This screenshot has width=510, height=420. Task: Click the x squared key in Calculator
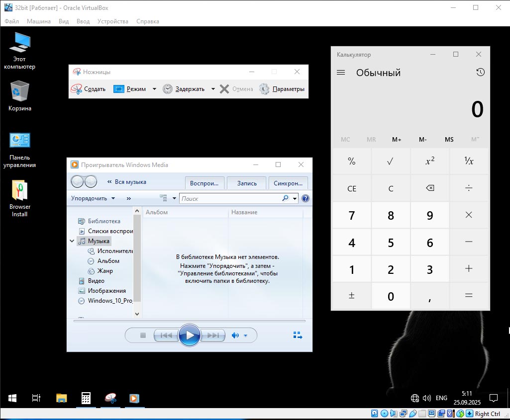[430, 161]
